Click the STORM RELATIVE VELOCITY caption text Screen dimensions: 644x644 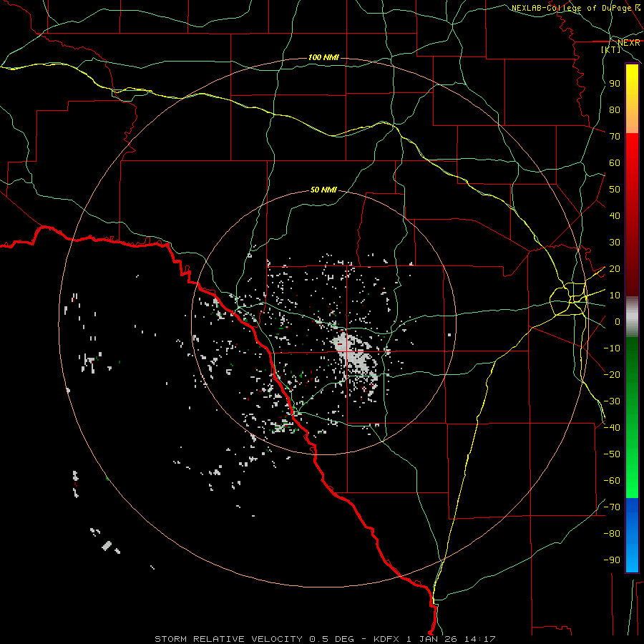pyautogui.click(x=230, y=639)
